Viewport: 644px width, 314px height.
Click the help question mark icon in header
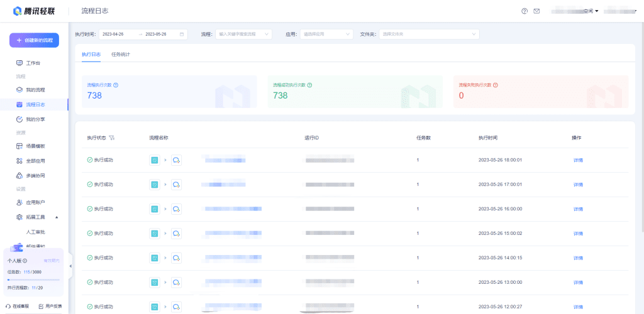click(x=525, y=11)
